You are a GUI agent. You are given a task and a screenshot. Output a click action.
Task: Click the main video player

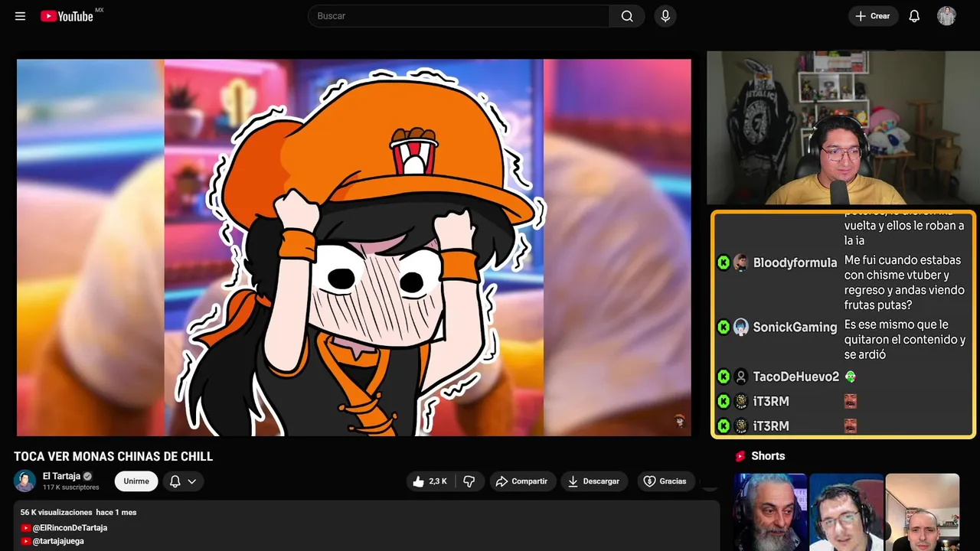tap(354, 247)
